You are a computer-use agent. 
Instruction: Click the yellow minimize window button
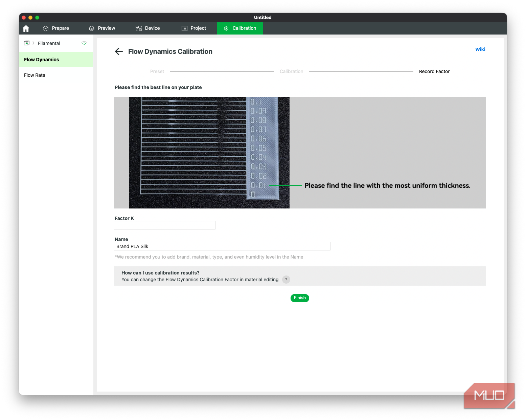pos(30,18)
